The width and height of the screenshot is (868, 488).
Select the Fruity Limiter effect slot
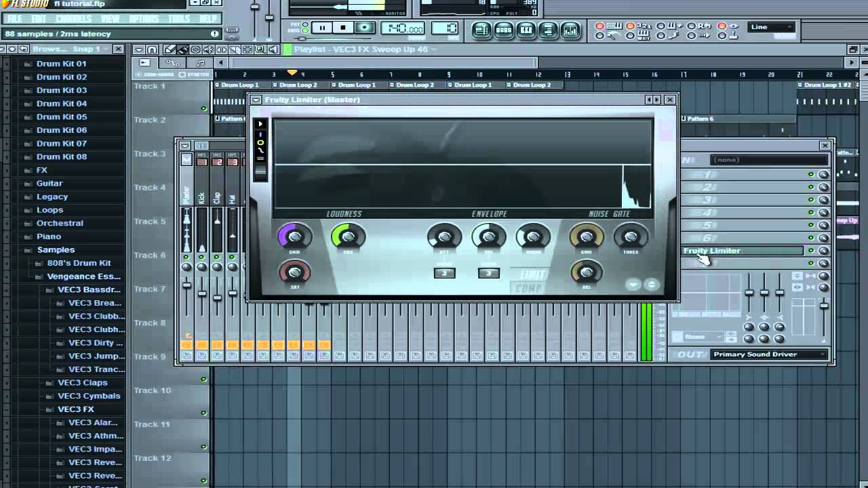click(x=743, y=251)
